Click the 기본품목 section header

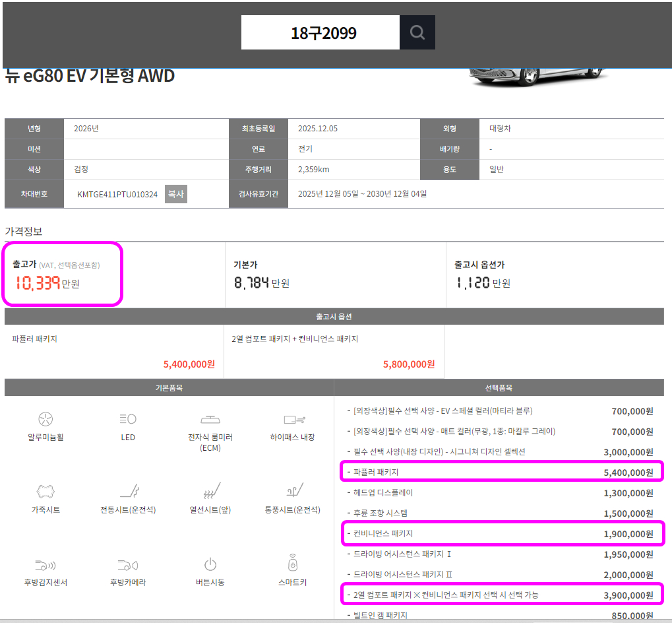click(x=169, y=387)
